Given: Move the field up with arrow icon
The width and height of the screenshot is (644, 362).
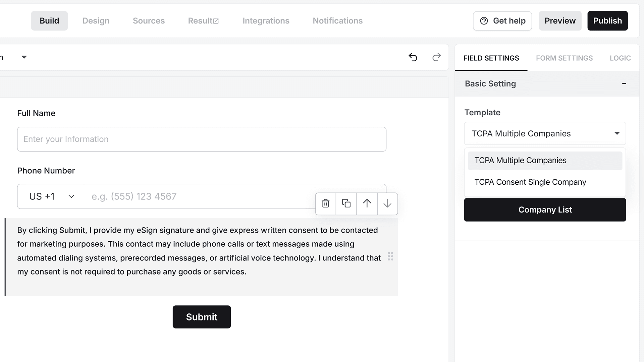Looking at the screenshot, I should [x=367, y=203].
